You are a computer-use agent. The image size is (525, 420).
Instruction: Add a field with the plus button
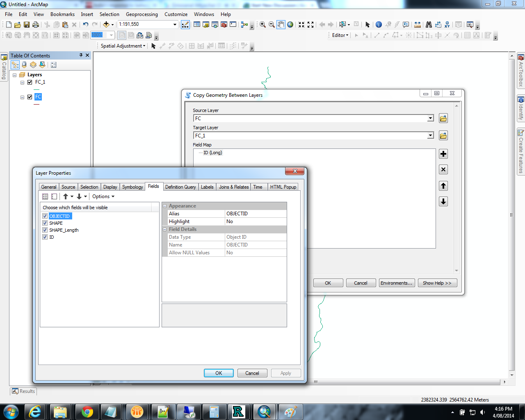pos(443,154)
